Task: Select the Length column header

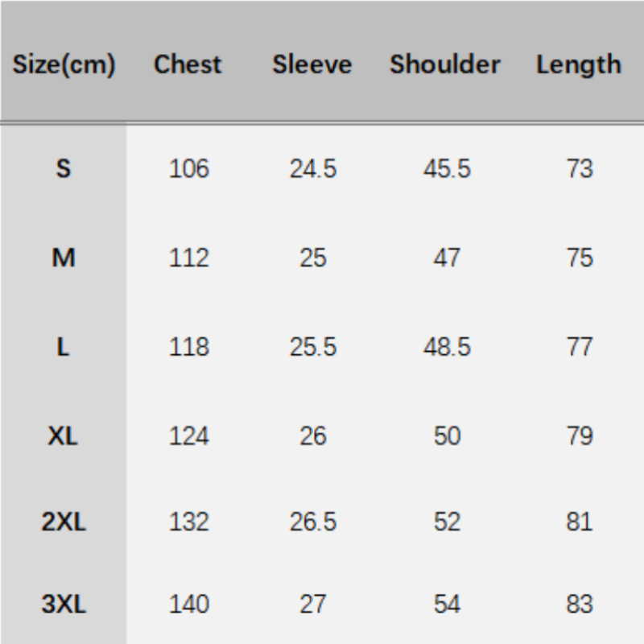Action: point(579,65)
